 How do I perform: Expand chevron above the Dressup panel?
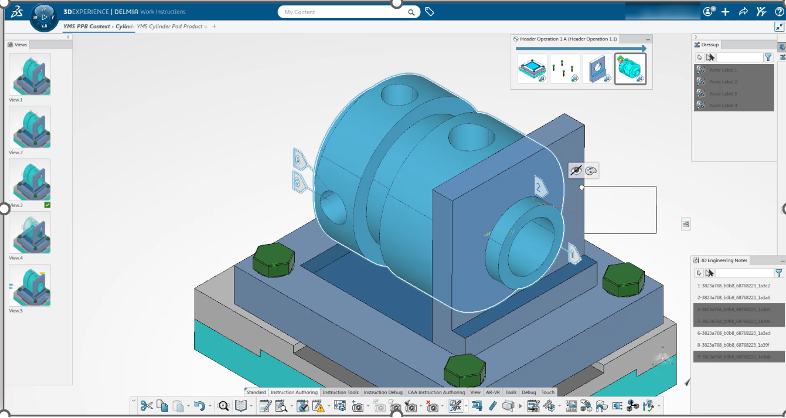click(695, 37)
